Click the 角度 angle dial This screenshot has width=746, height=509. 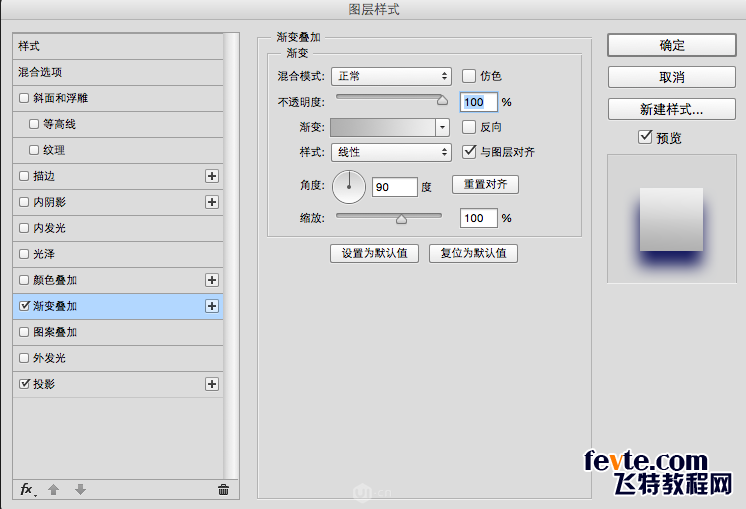point(349,187)
